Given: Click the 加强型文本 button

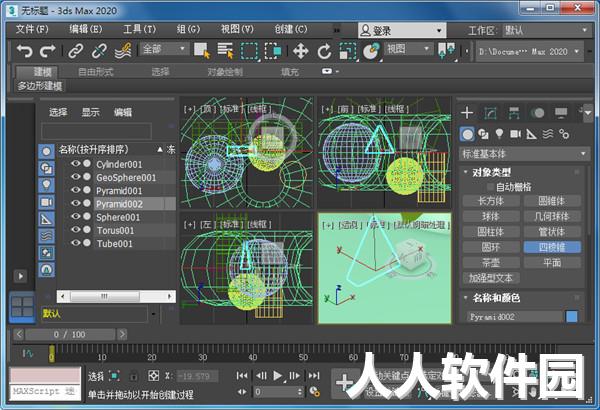Looking at the screenshot, I should (x=491, y=278).
